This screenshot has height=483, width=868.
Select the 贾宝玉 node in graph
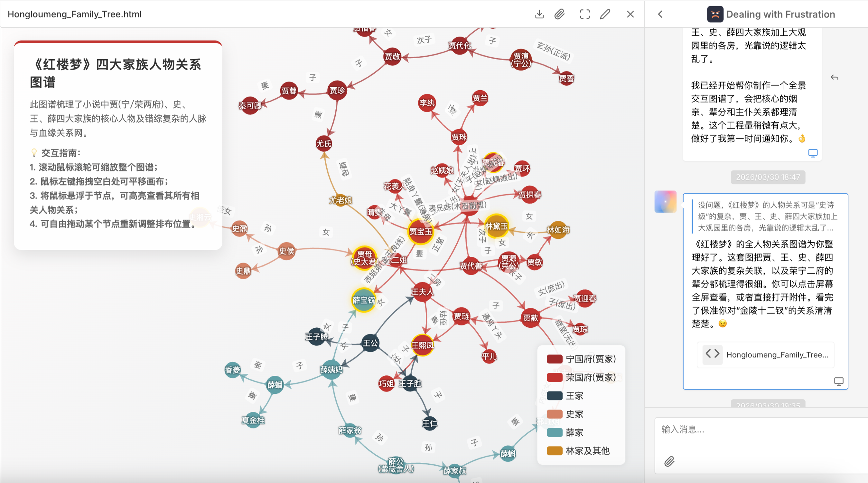tap(420, 231)
